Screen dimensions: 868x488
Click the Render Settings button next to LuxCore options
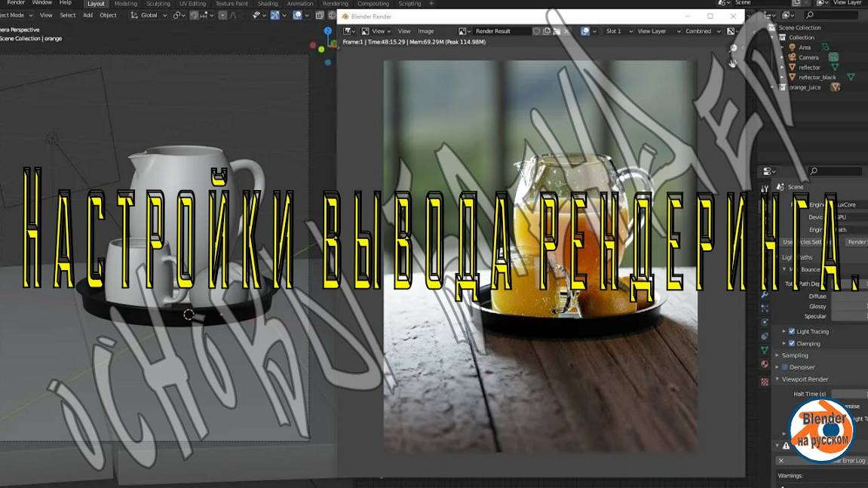(x=855, y=241)
